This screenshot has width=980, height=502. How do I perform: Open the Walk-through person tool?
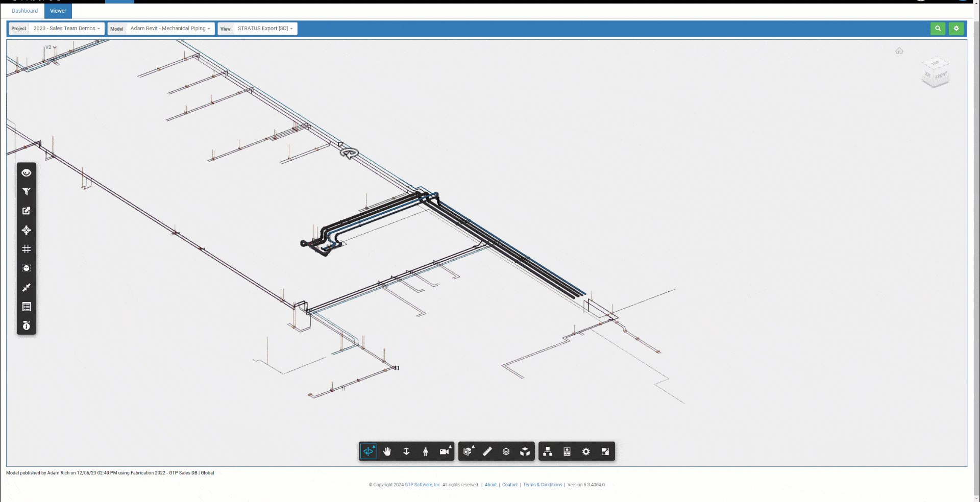(426, 451)
